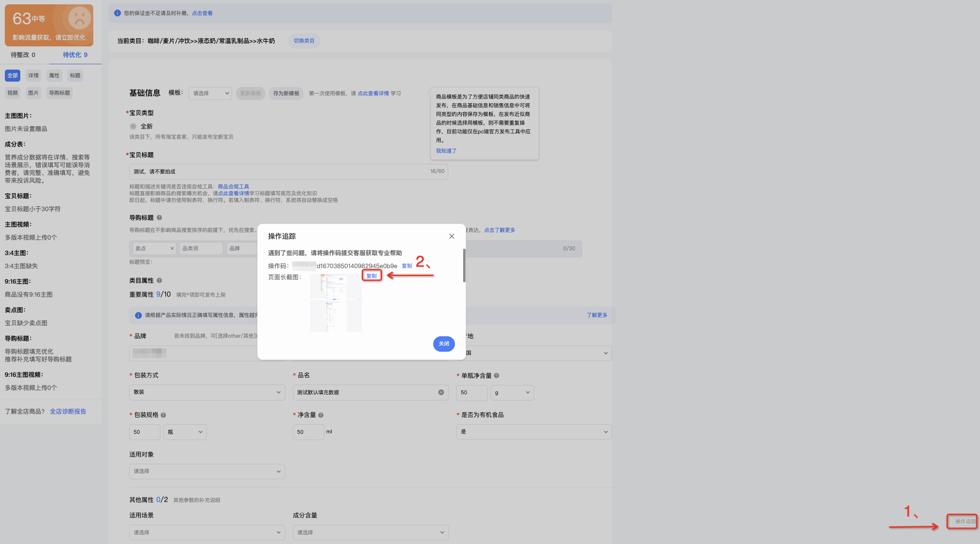
Task: Click the help icon next to 导购标题
Action: click(160, 218)
